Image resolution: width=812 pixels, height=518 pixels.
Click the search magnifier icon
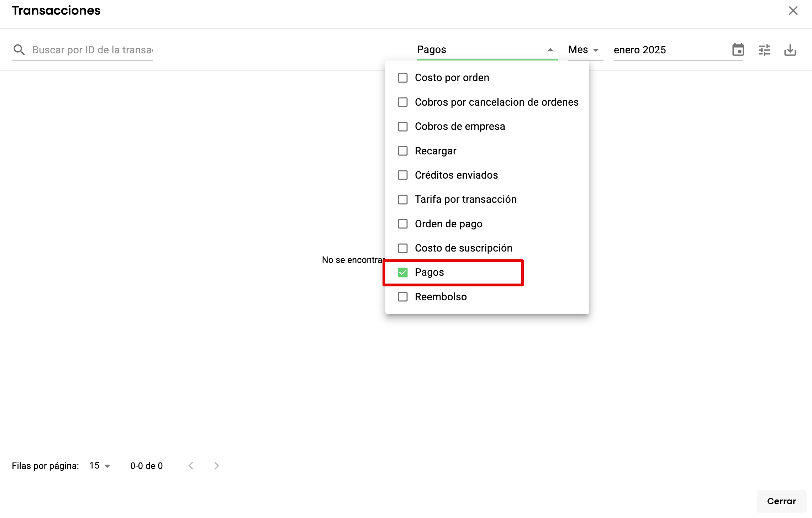point(19,50)
